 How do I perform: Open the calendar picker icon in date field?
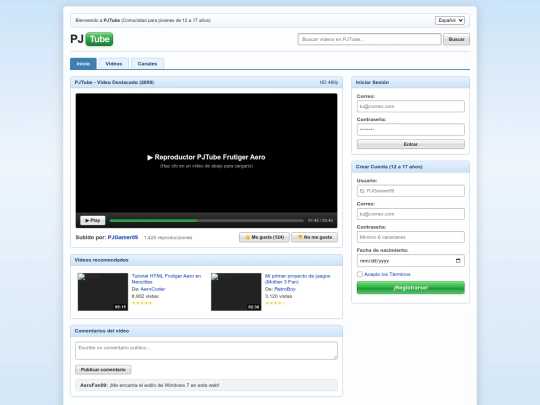(x=458, y=261)
